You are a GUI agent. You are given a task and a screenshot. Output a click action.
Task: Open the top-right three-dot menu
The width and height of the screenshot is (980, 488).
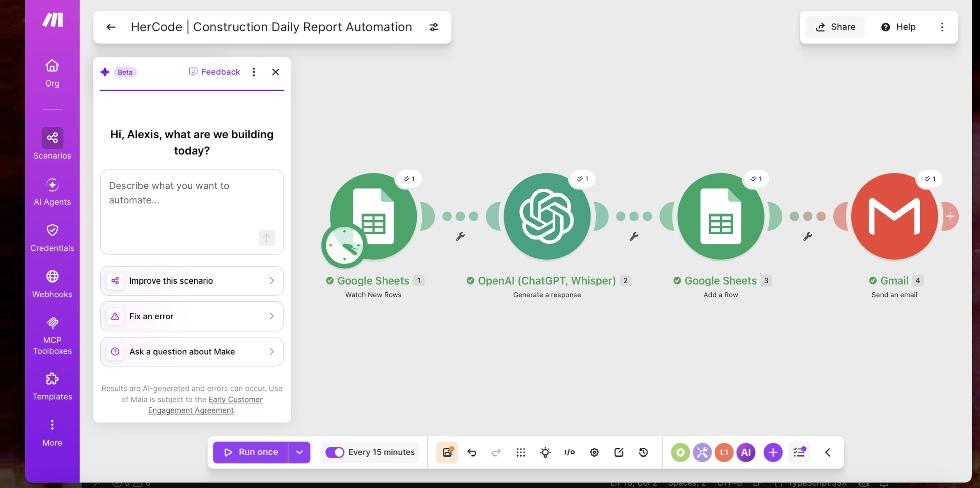[942, 27]
